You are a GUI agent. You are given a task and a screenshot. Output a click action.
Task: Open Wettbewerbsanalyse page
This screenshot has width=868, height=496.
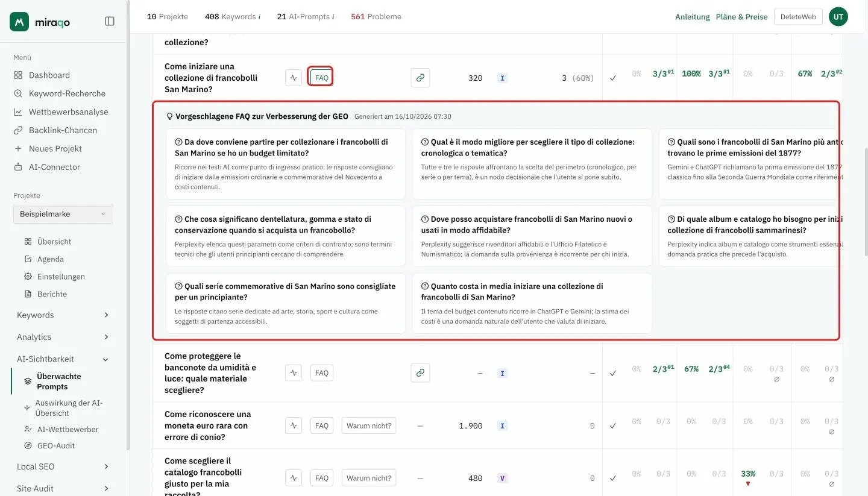(68, 112)
